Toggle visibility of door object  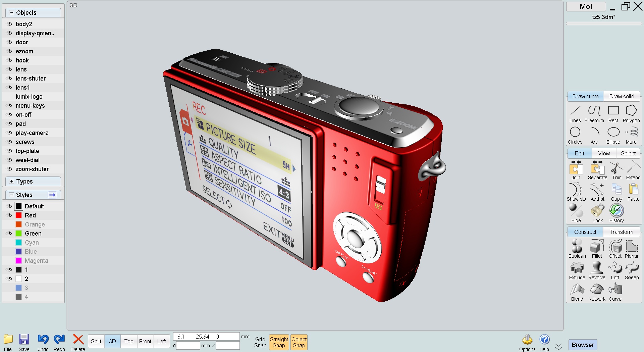point(10,42)
